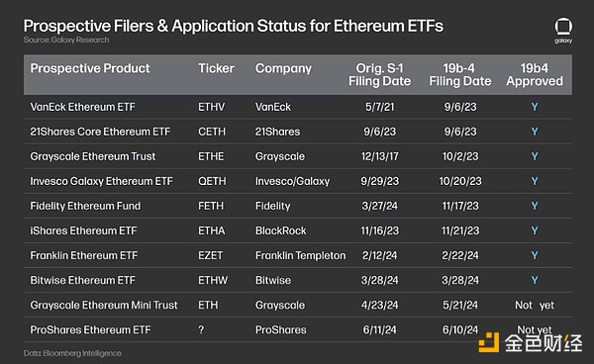Click the 19b4 Approved column header
This screenshot has height=364, width=594.
click(535, 74)
